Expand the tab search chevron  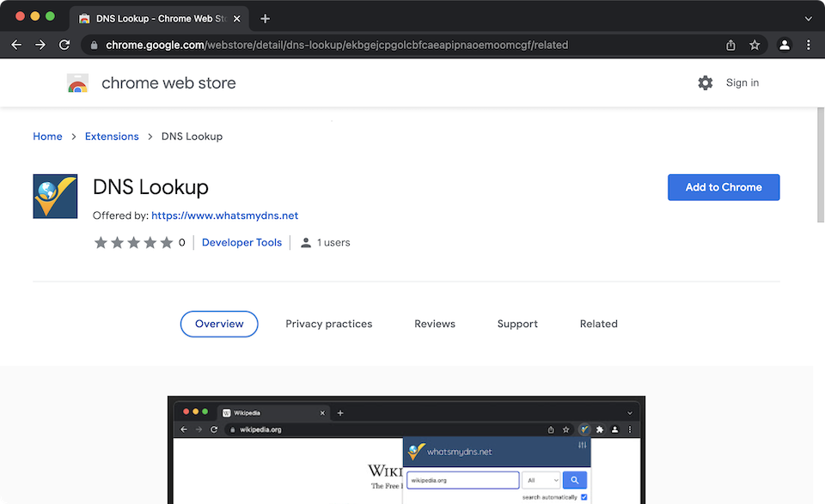[808, 18]
